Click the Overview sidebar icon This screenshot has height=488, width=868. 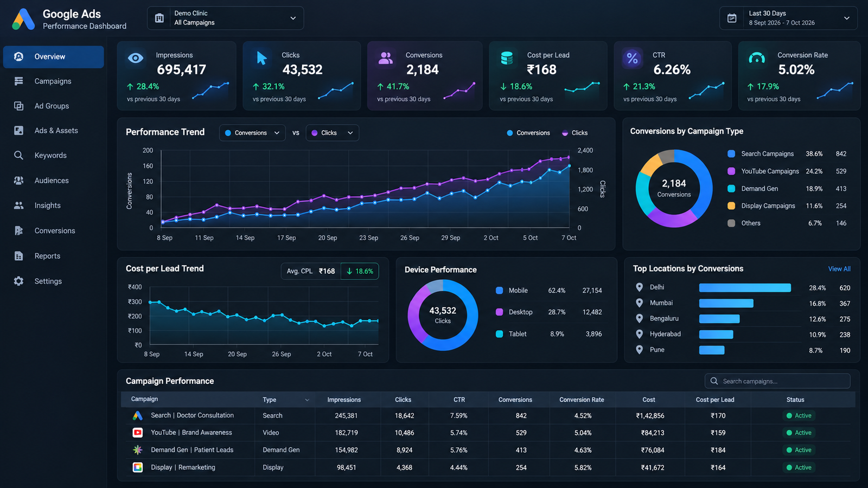[x=18, y=56]
